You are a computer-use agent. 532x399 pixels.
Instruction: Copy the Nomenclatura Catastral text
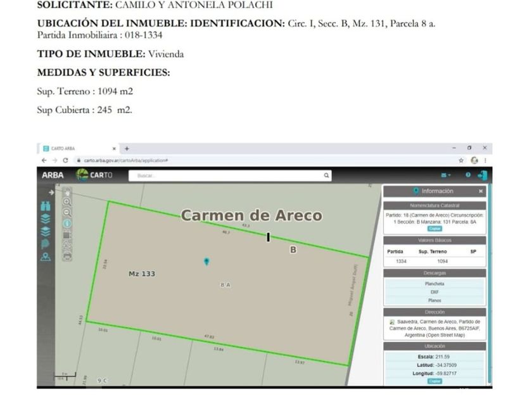[x=434, y=229]
